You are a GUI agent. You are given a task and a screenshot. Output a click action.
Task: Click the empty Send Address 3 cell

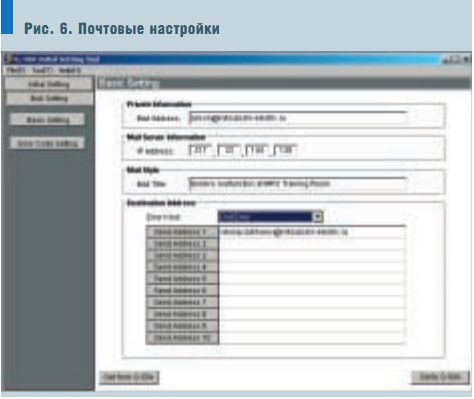[x=312, y=256]
